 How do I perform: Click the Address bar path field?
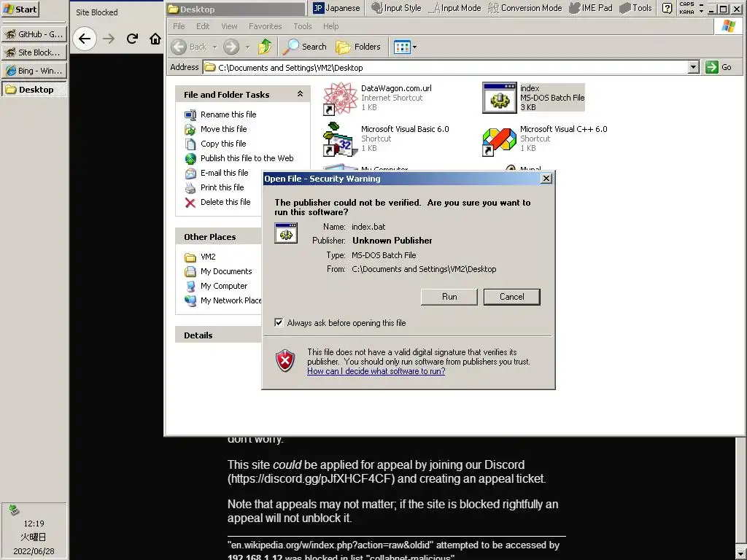point(446,67)
